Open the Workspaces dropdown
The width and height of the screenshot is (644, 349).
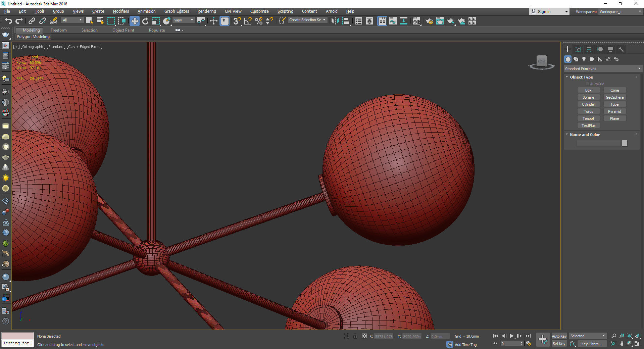[620, 11]
